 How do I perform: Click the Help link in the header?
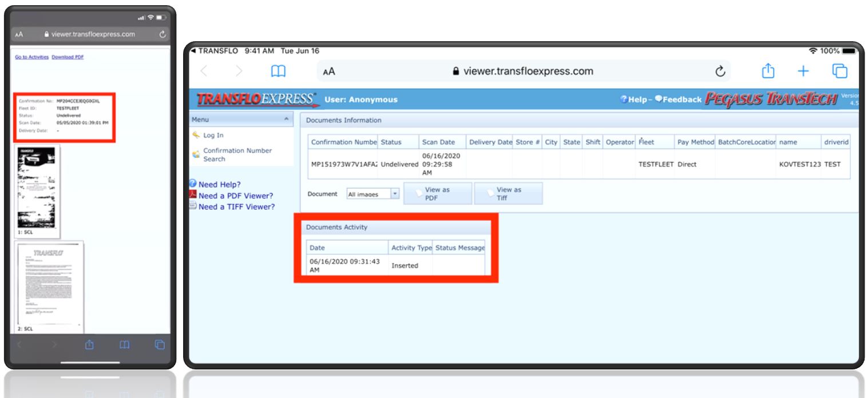(x=634, y=100)
